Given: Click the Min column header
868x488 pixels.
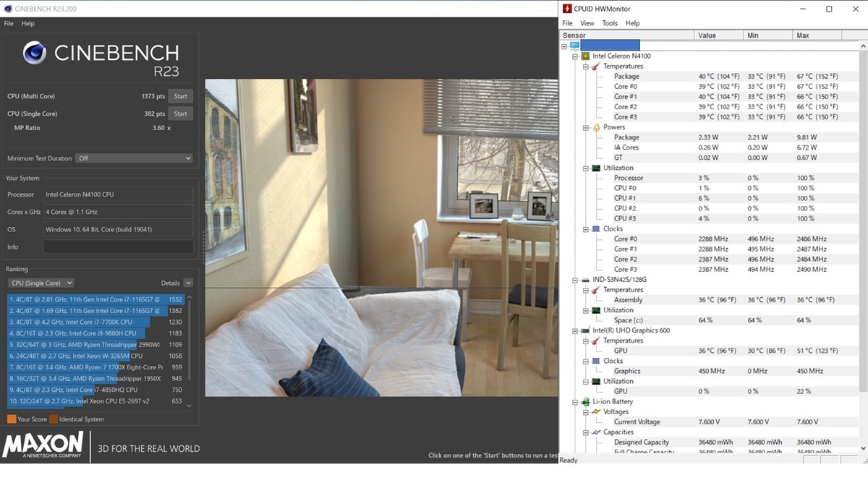Looking at the screenshot, I should point(768,35).
